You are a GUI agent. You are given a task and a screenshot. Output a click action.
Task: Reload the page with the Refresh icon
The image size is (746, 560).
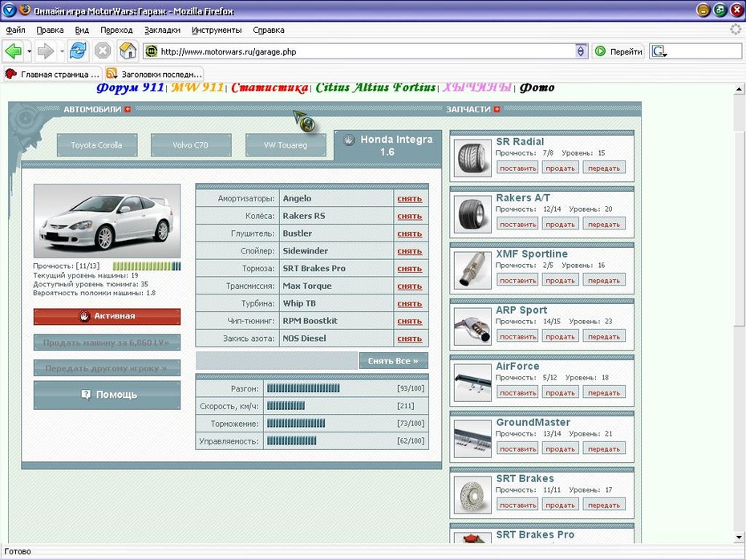point(78,51)
